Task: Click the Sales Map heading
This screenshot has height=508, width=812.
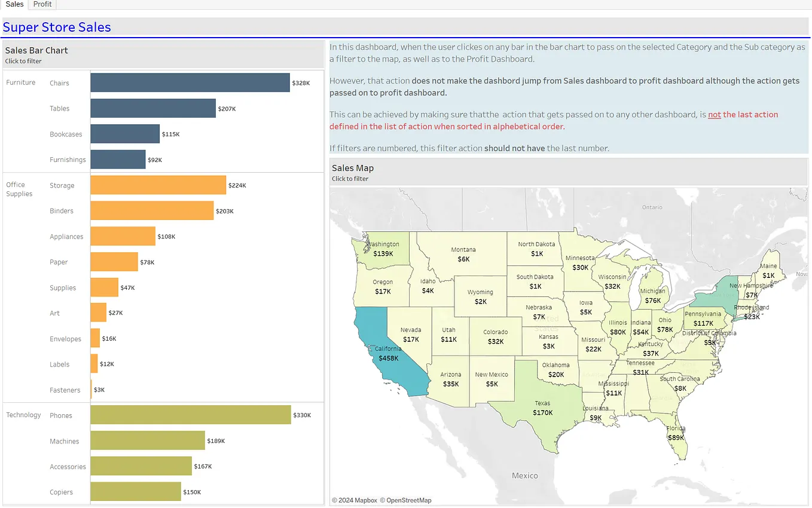Action: tap(353, 168)
